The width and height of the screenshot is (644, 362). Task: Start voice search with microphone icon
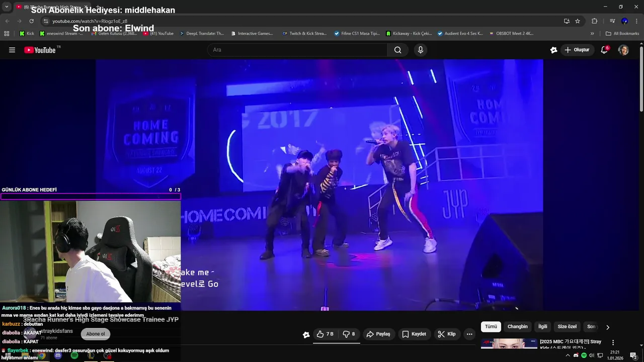(421, 50)
